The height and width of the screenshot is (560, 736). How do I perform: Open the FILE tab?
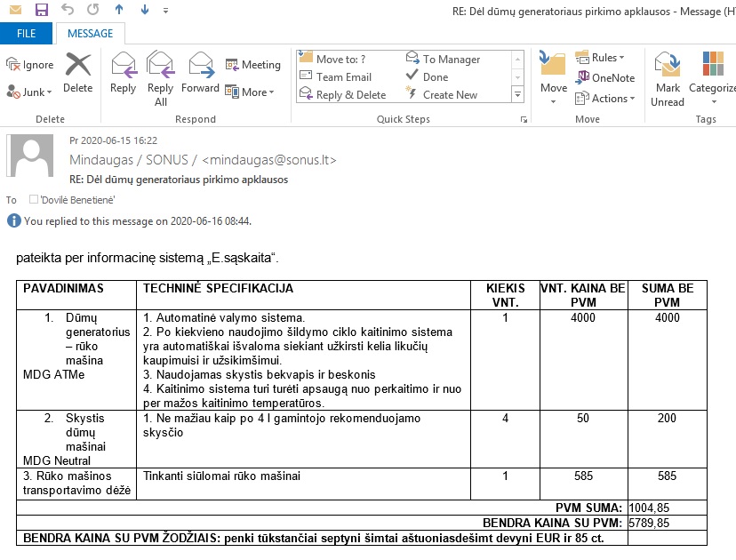[27, 34]
